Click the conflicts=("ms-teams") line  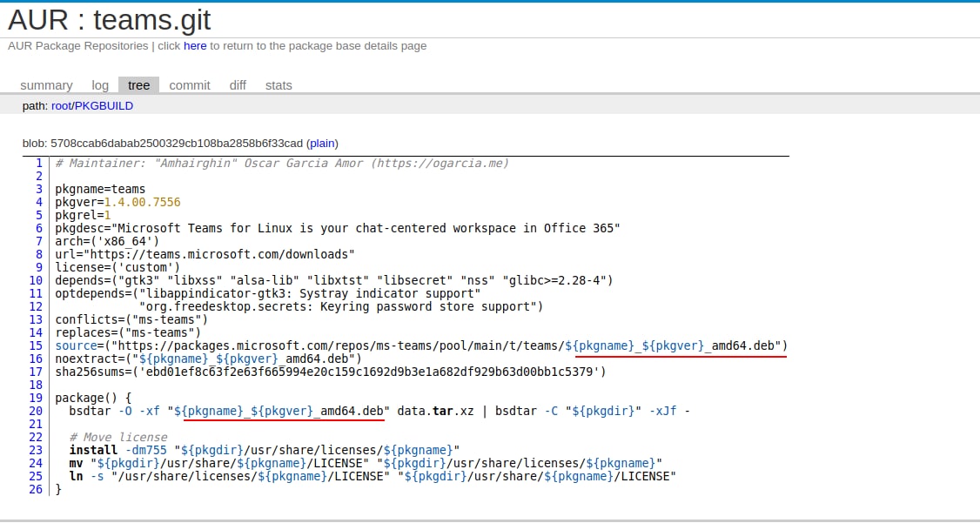[131, 319]
